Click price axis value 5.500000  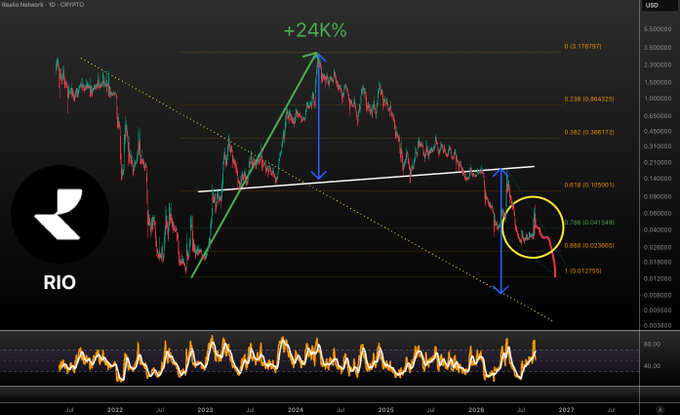click(x=657, y=29)
